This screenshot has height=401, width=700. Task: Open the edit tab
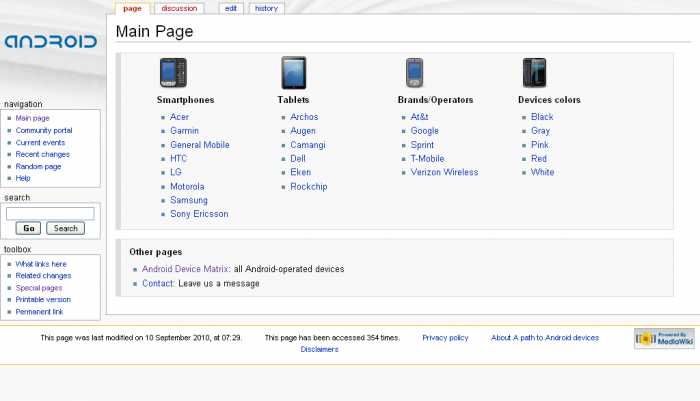click(x=231, y=8)
